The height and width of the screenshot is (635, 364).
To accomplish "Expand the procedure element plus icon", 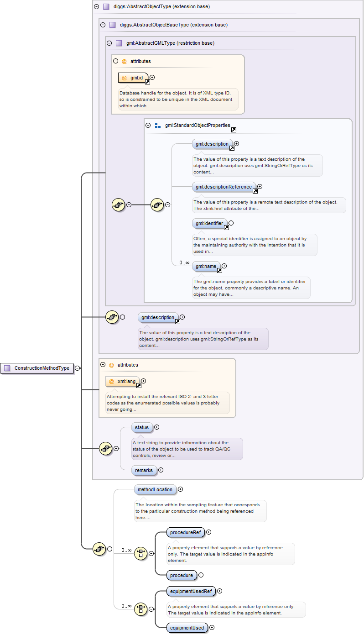I will [x=201, y=575].
